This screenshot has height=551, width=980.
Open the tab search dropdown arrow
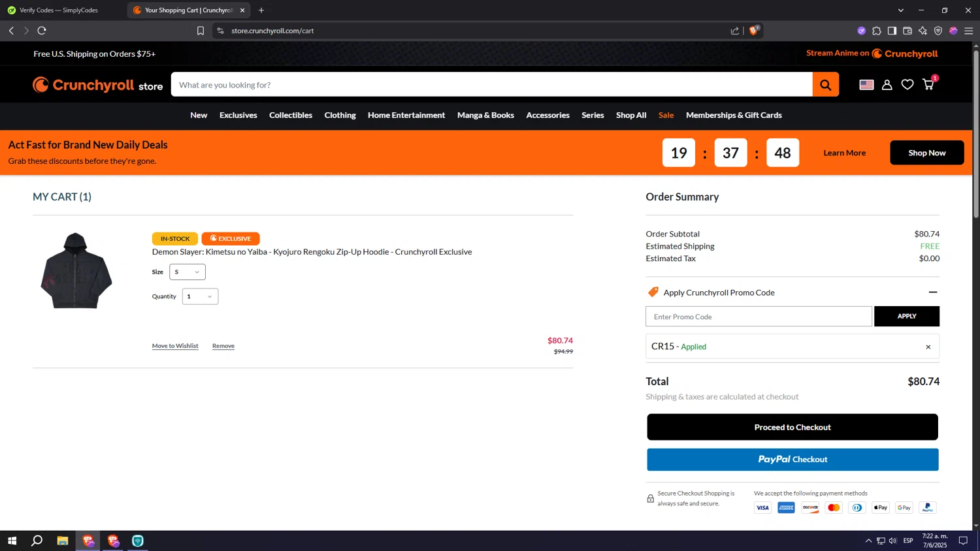coord(900,10)
